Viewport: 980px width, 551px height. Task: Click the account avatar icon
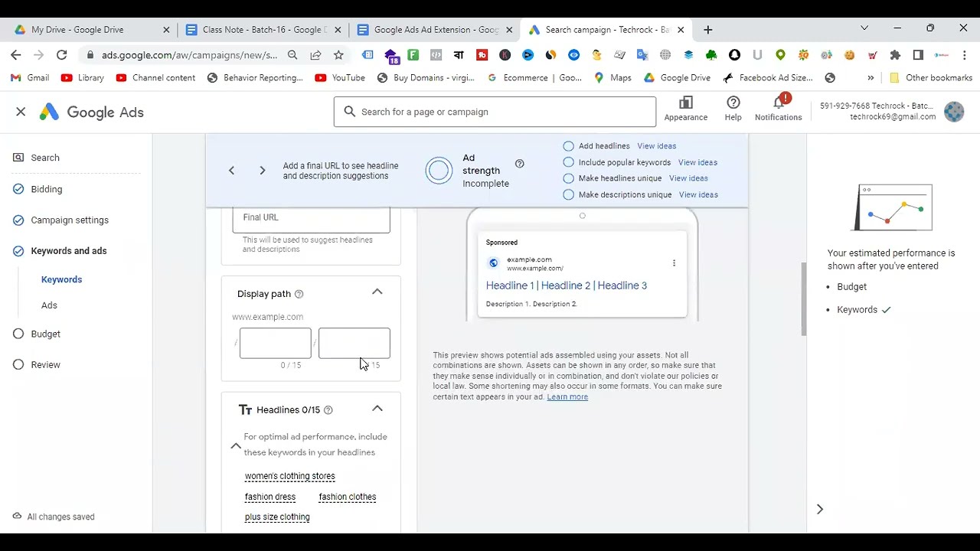click(x=954, y=112)
